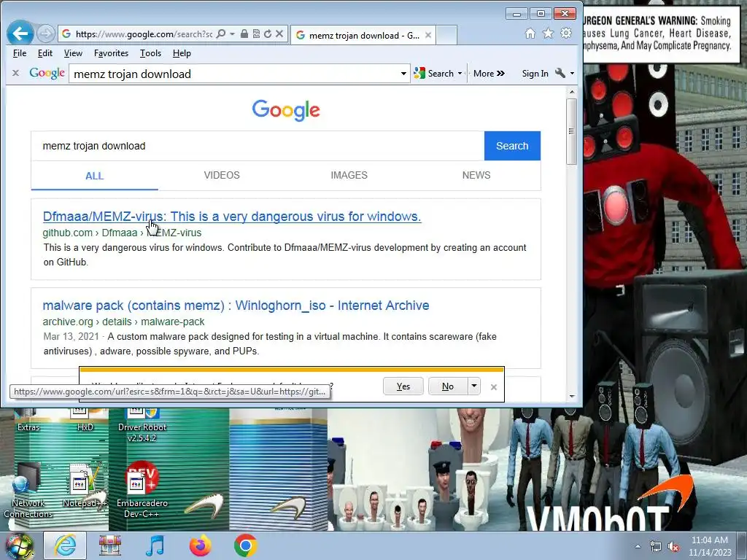
Task: Open the wrench options dropdown arrow
Action: tap(572, 74)
